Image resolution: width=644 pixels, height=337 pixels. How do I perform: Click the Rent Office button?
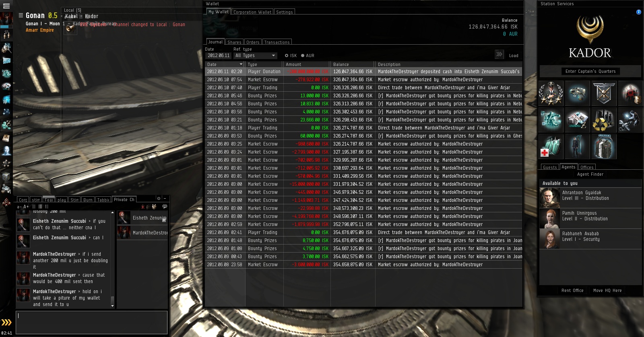572,290
